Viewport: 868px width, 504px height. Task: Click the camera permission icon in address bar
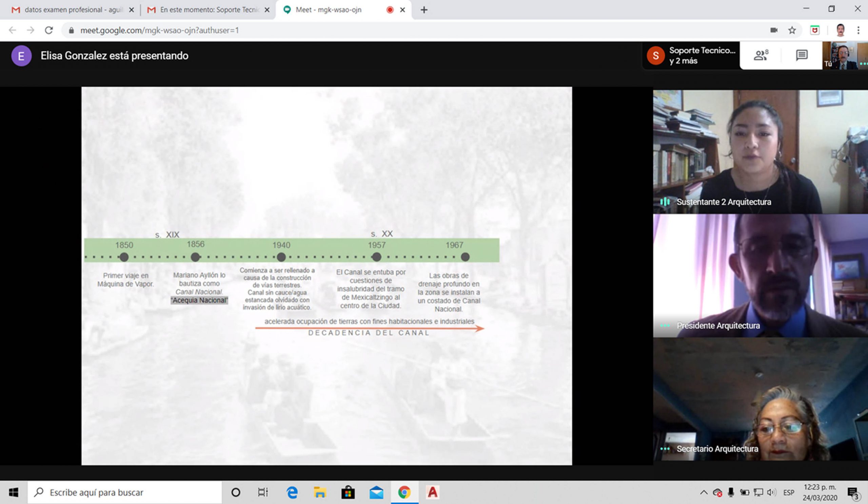774,30
